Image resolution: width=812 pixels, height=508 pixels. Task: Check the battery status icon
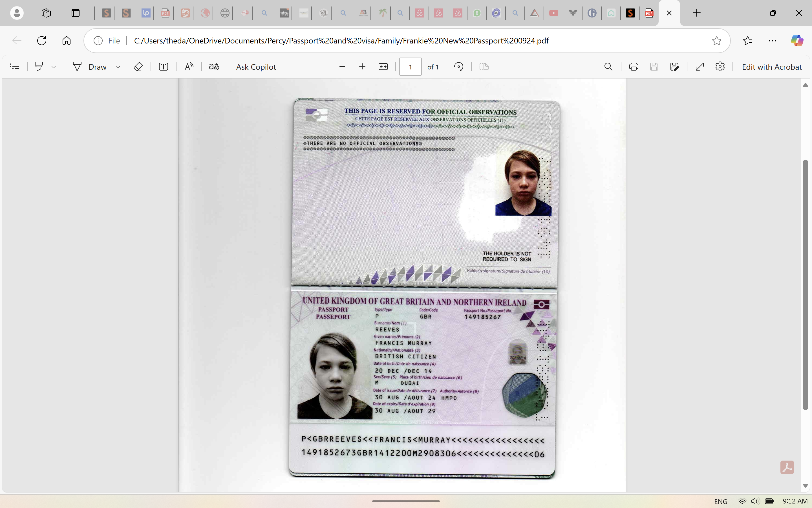pyautogui.click(x=769, y=501)
